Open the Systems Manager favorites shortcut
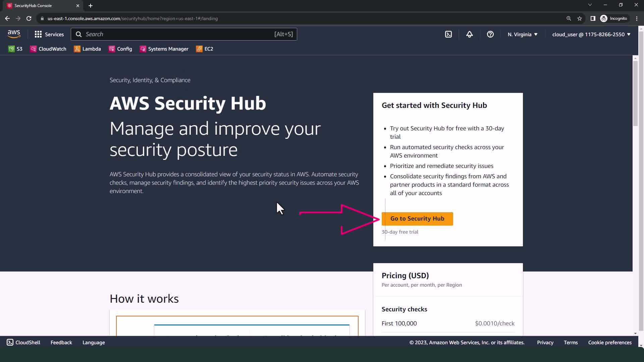Image resolution: width=644 pixels, height=362 pixels. [x=164, y=49]
